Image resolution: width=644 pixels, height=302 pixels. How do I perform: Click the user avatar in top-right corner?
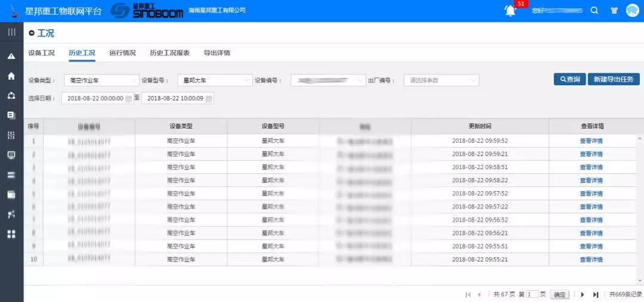[x=632, y=11]
